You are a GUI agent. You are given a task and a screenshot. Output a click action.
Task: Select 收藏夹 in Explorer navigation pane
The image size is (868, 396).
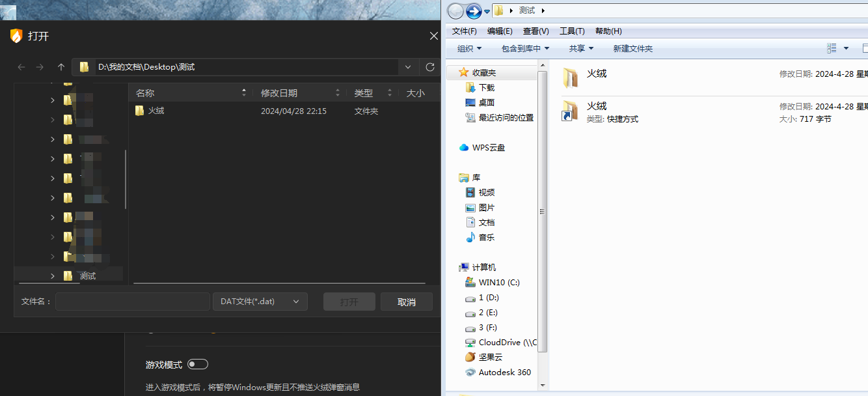484,73
